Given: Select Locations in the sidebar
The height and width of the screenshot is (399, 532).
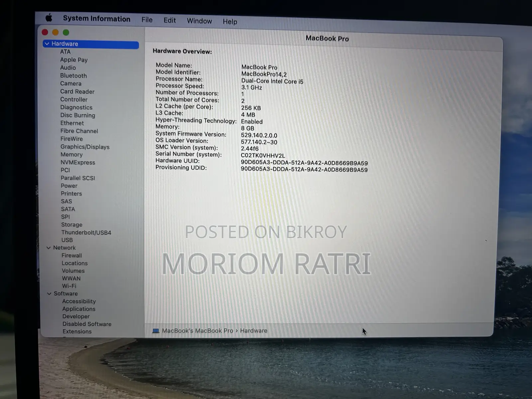Looking at the screenshot, I should coord(74,263).
